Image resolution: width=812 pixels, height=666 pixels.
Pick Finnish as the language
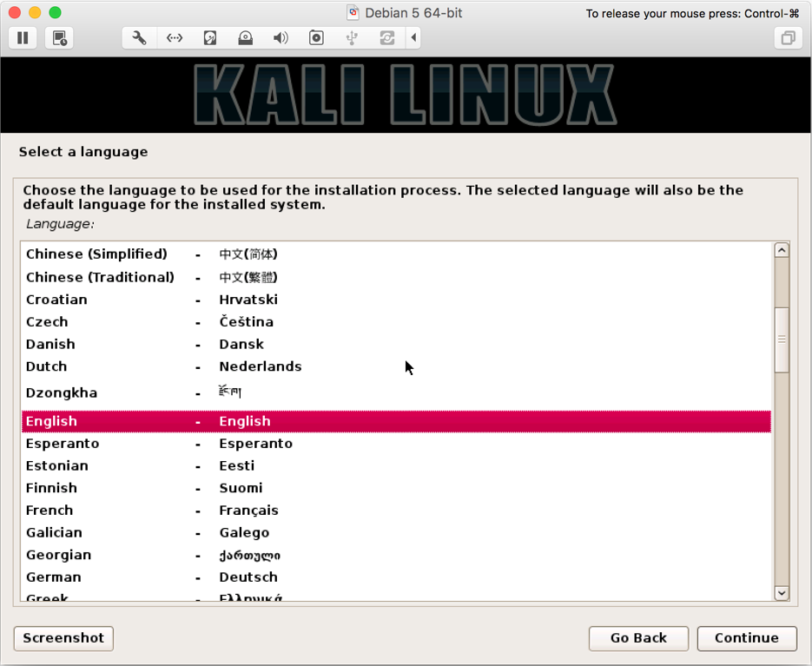coord(396,488)
